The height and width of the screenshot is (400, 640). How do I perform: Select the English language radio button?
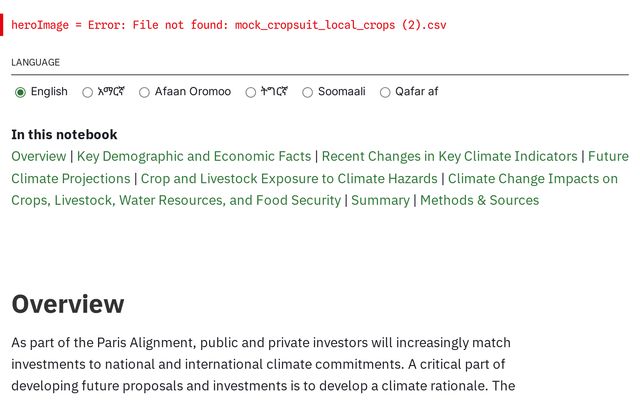click(20, 92)
